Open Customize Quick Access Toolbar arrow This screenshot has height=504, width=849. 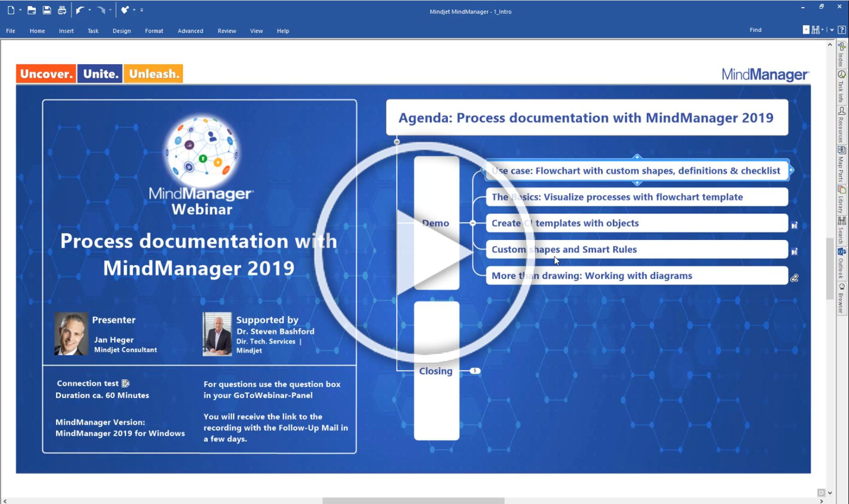142,10
